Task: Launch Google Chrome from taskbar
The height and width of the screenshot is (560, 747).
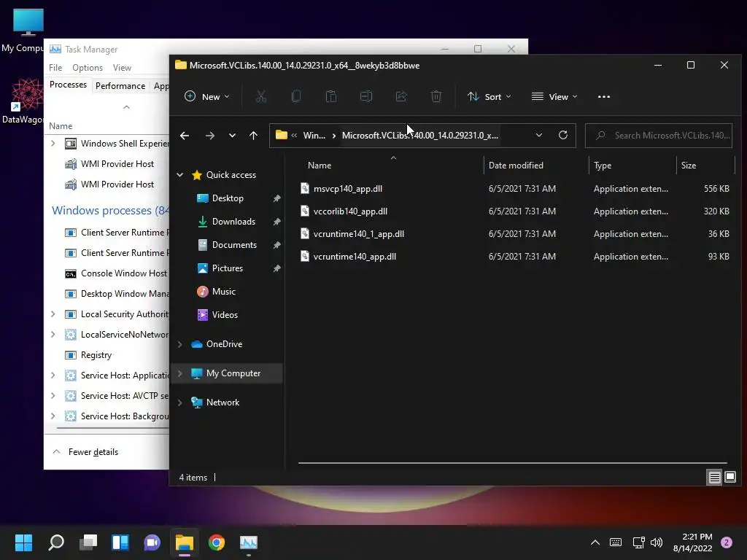Action: click(x=216, y=542)
